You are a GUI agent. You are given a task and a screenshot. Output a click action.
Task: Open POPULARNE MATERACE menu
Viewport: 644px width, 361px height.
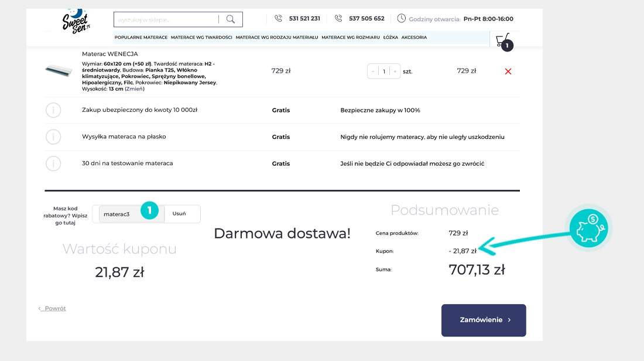coord(141,38)
